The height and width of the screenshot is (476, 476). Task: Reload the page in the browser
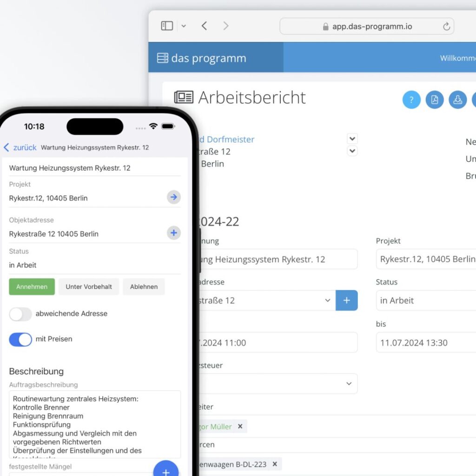pos(446,26)
